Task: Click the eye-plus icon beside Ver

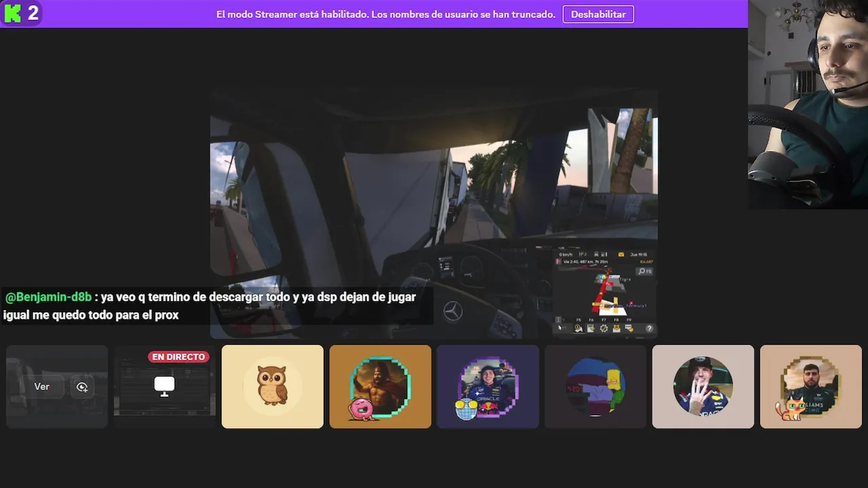Action: [82, 386]
